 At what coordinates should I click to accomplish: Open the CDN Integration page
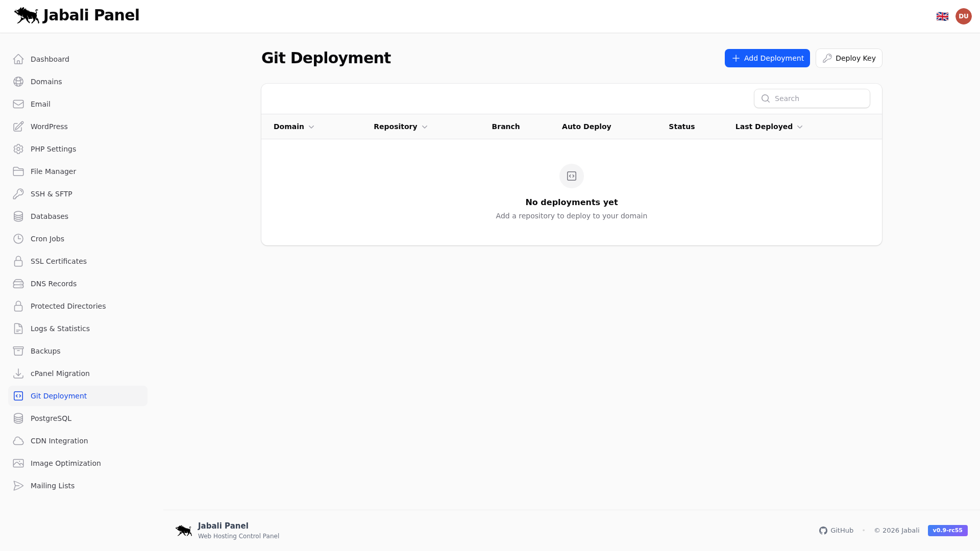coord(59,441)
